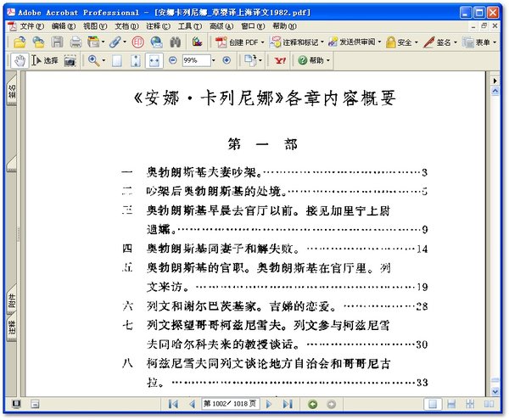This screenshot has height=420, width=509.
Task: Select the Snapshot camera tool
Action: click(x=70, y=61)
